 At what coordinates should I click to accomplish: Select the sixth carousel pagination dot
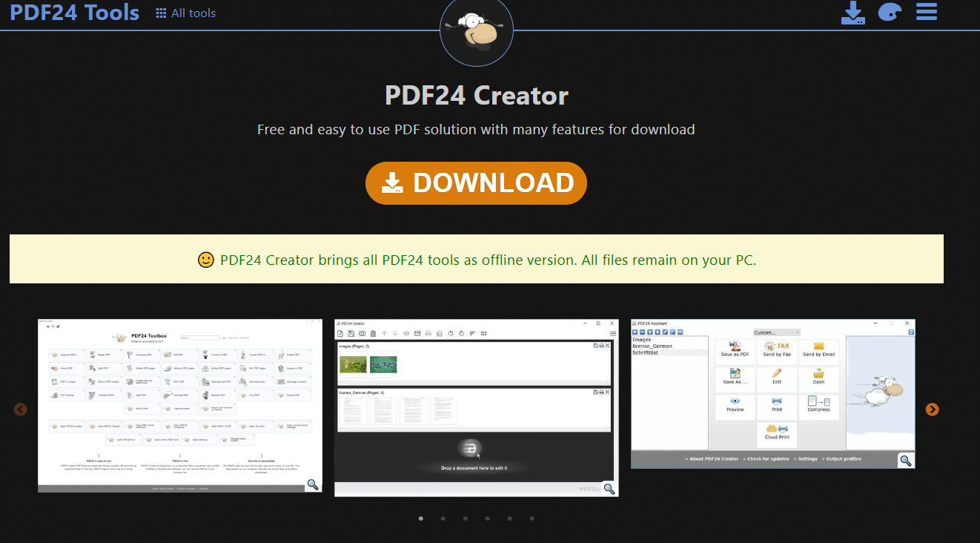(532, 519)
